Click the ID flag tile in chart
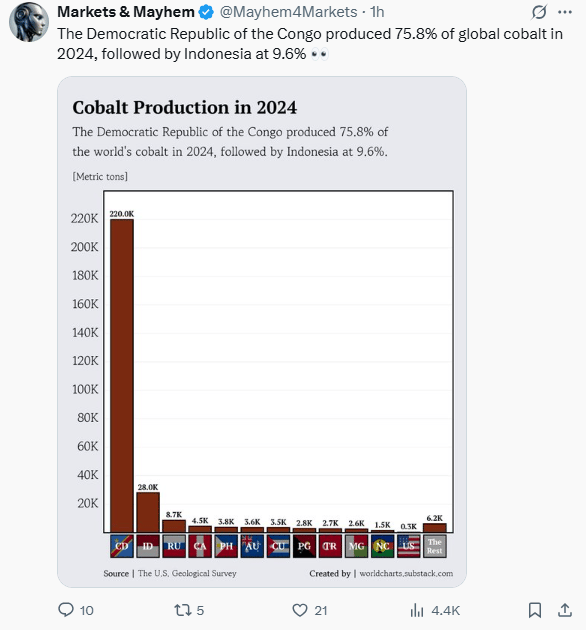 point(148,546)
